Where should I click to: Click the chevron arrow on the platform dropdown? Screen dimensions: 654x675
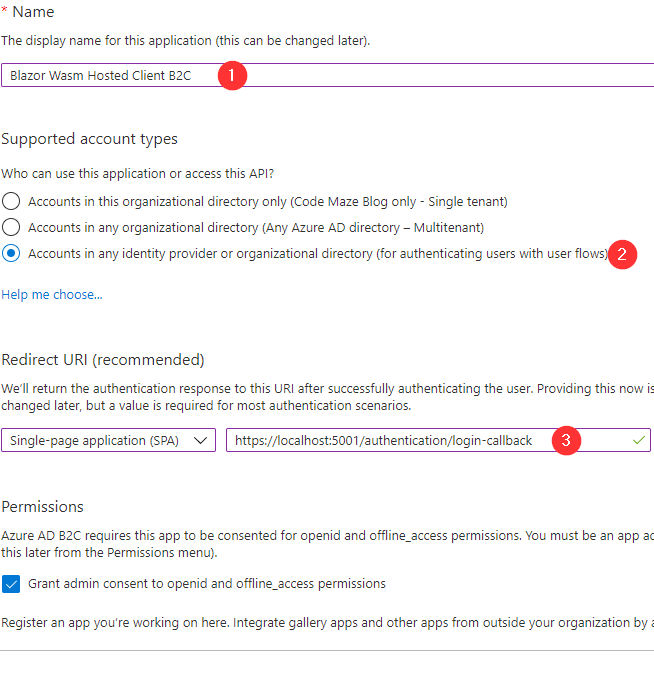point(200,440)
